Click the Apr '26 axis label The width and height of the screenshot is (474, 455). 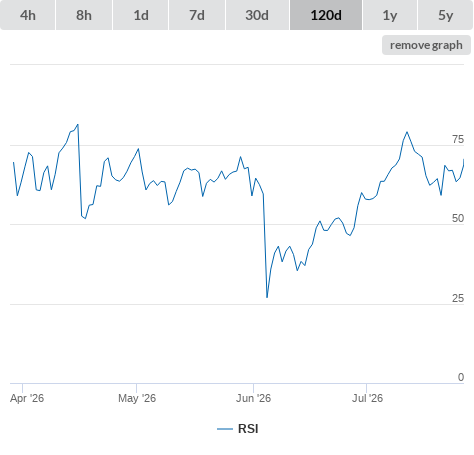click(x=27, y=398)
